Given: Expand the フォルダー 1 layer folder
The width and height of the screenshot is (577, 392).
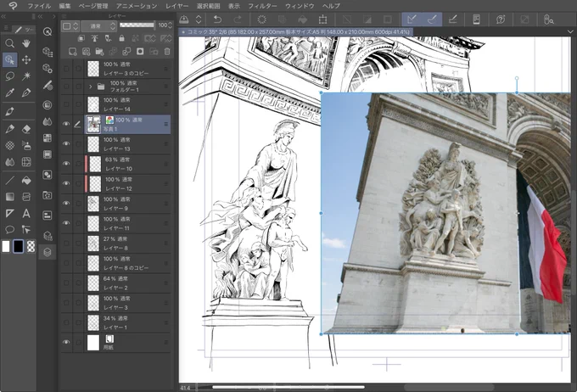Looking at the screenshot, I should (x=91, y=87).
